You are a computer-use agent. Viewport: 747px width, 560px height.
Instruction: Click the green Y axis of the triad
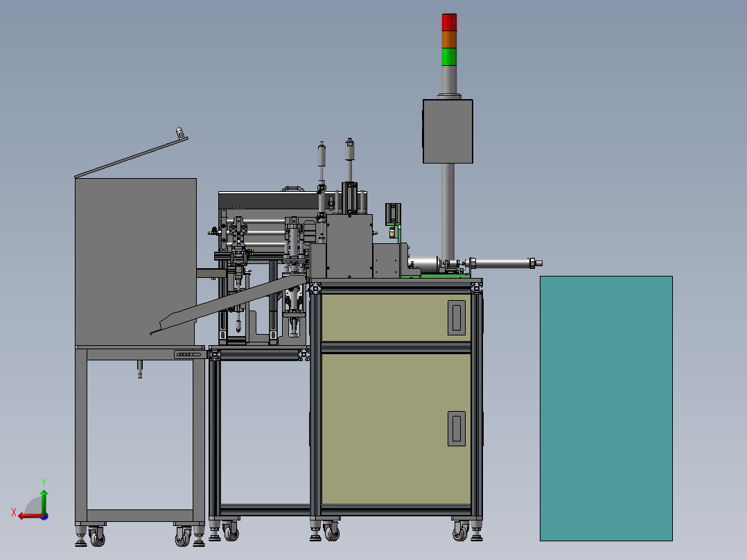44,501
